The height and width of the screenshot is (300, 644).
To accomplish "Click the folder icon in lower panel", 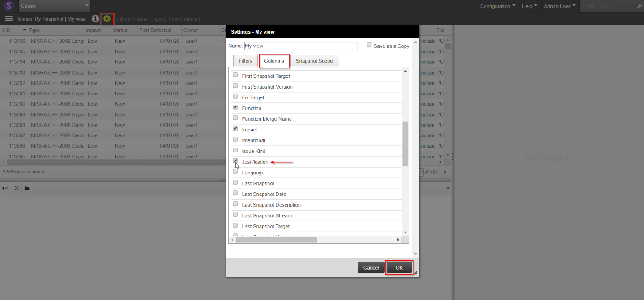I will click(x=27, y=188).
